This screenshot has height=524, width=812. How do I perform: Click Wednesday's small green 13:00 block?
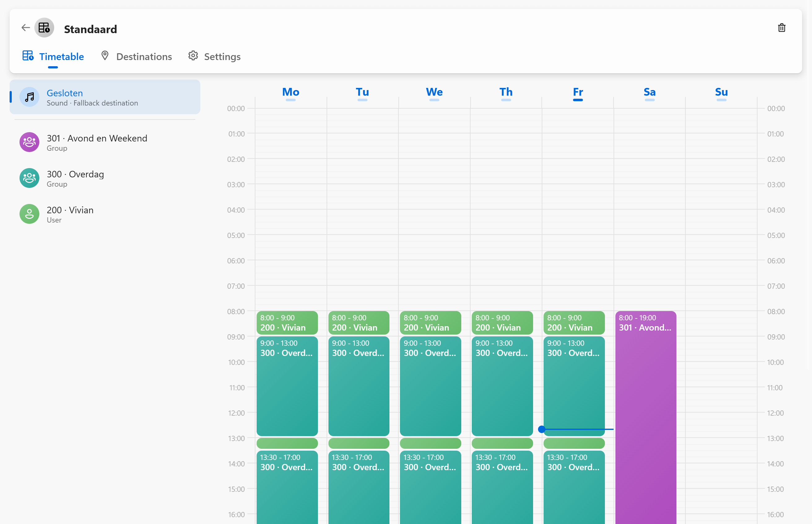pyautogui.click(x=431, y=443)
